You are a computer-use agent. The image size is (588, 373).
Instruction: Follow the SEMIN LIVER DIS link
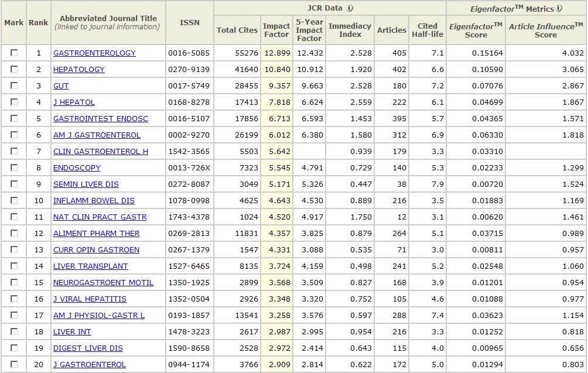86,184
